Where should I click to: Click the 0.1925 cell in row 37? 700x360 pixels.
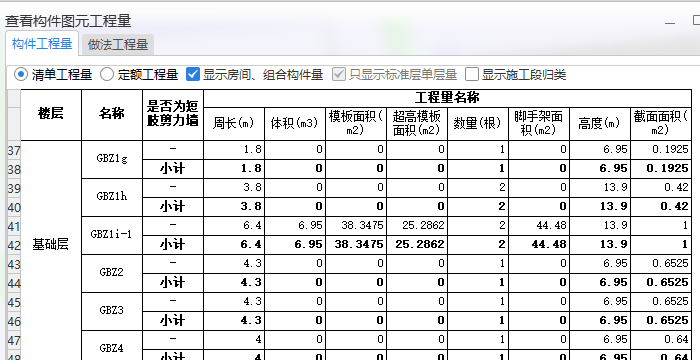tap(661, 150)
